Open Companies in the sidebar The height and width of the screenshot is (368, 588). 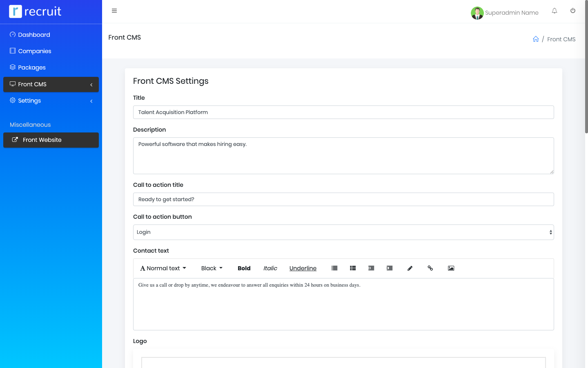click(35, 51)
